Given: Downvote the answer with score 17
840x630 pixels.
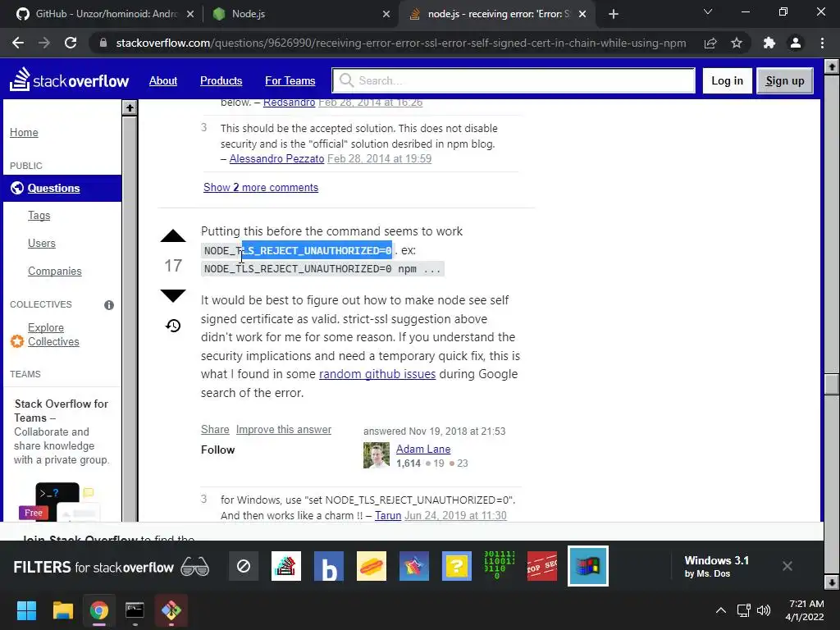Looking at the screenshot, I should 173,295.
